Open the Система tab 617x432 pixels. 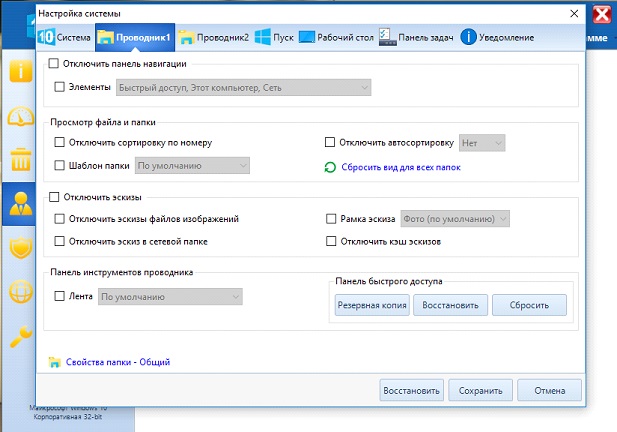pyautogui.click(x=65, y=37)
